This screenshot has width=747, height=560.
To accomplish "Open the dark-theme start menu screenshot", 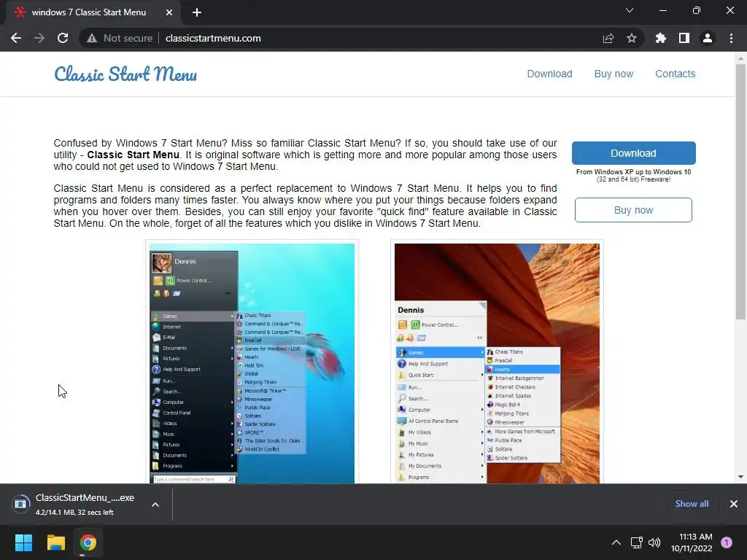I will (252, 363).
